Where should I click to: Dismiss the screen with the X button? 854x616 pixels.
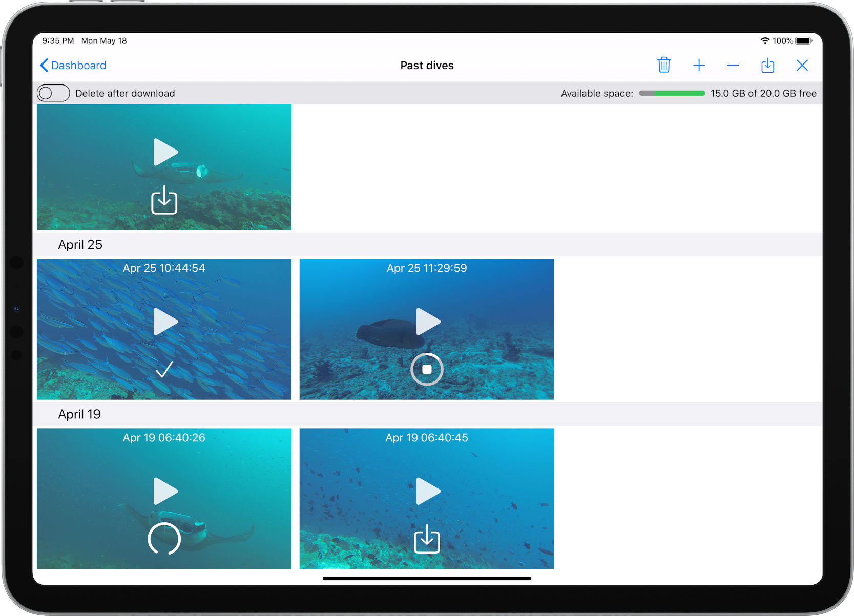tap(802, 65)
